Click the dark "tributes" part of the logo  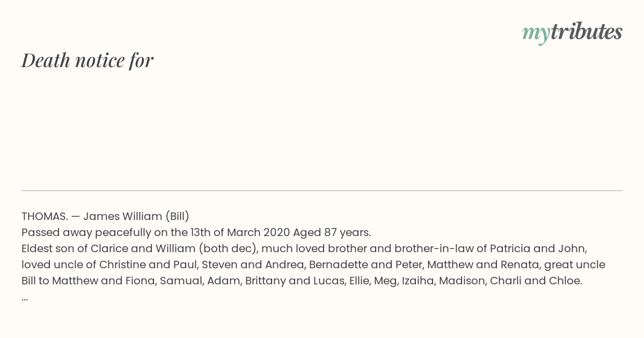point(586,32)
